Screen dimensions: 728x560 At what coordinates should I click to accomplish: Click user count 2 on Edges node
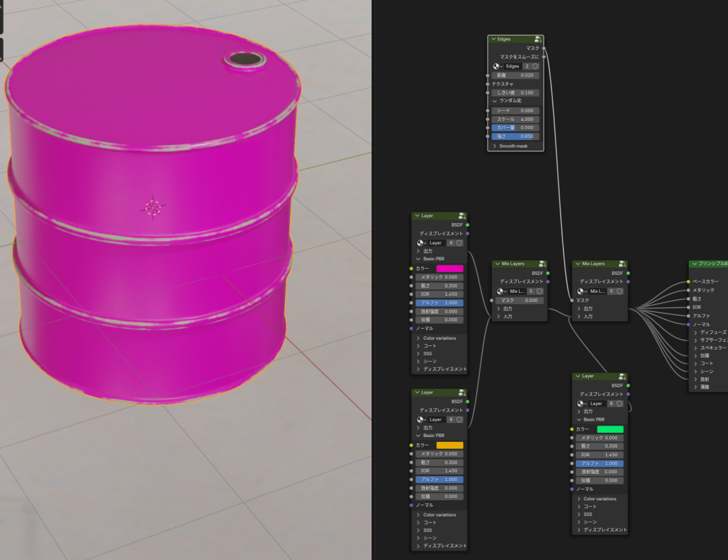(527, 66)
